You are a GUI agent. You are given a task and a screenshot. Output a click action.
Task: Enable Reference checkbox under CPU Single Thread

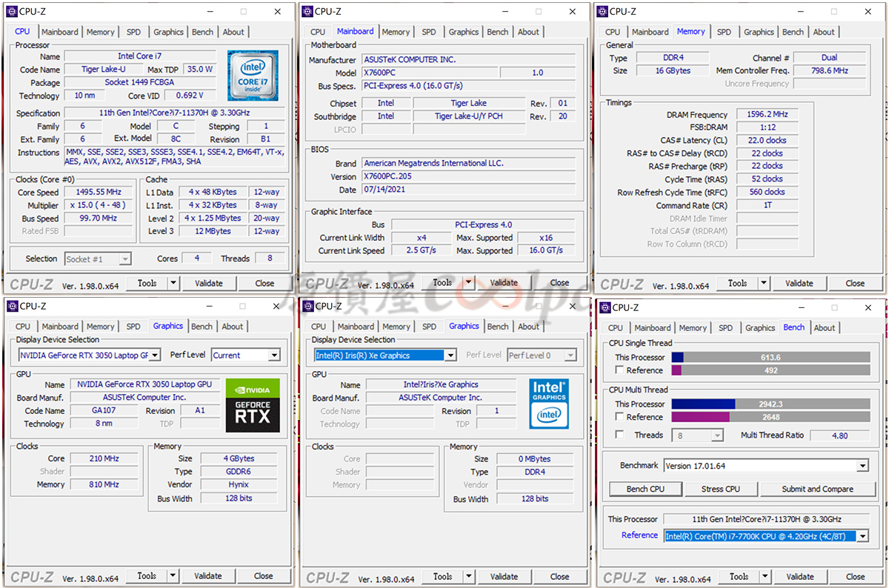point(619,370)
